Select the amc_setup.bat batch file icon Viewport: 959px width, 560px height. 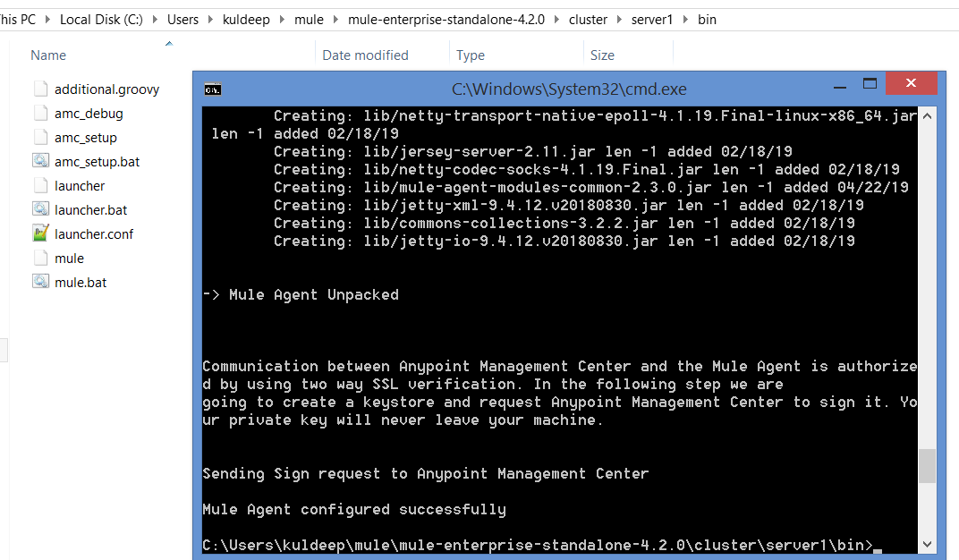tap(40, 162)
